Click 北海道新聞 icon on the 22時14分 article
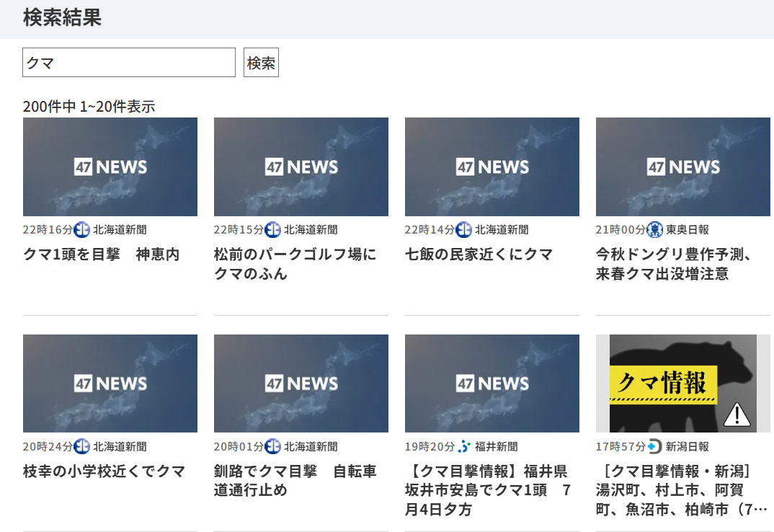The height and width of the screenshot is (532, 774). (463, 230)
